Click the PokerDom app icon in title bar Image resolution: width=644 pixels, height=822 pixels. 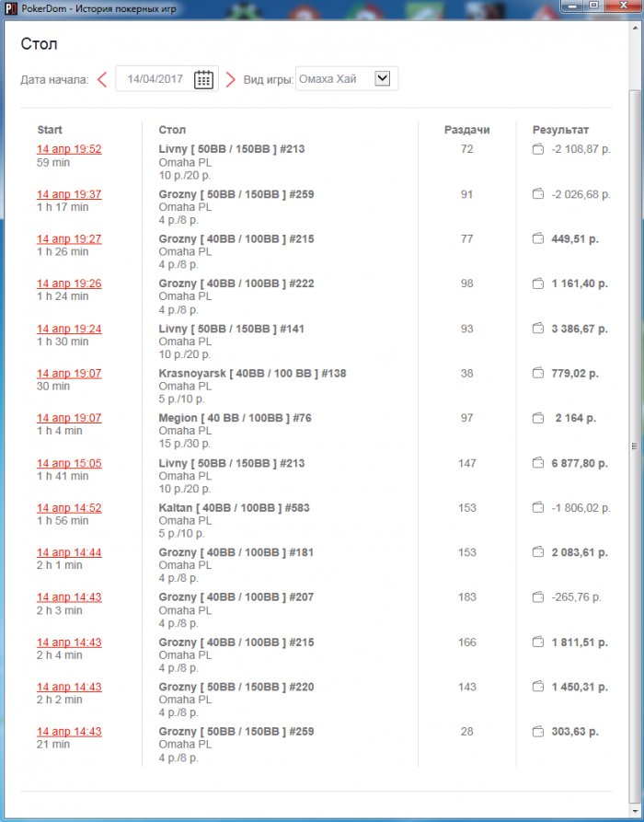pyautogui.click(x=8, y=7)
